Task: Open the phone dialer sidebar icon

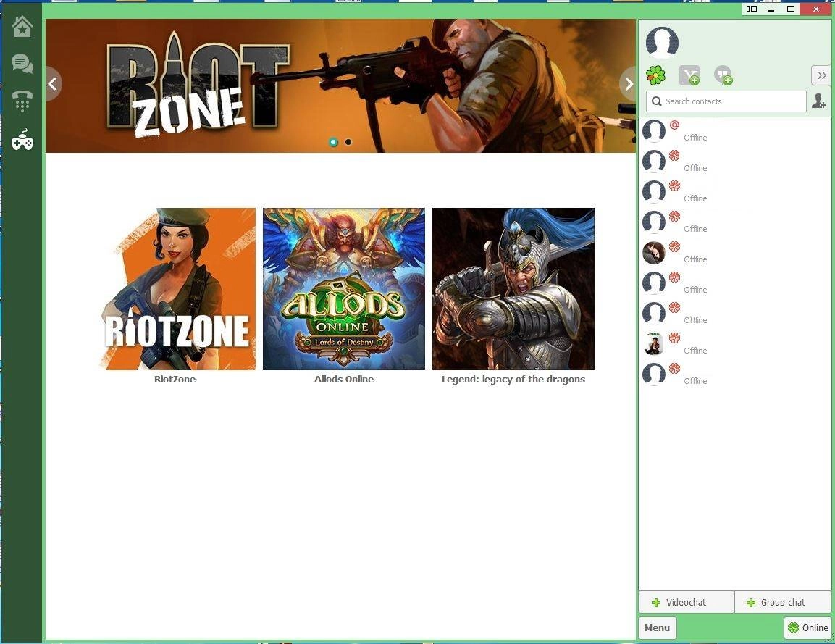Action: pyautogui.click(x=22, y=101)
